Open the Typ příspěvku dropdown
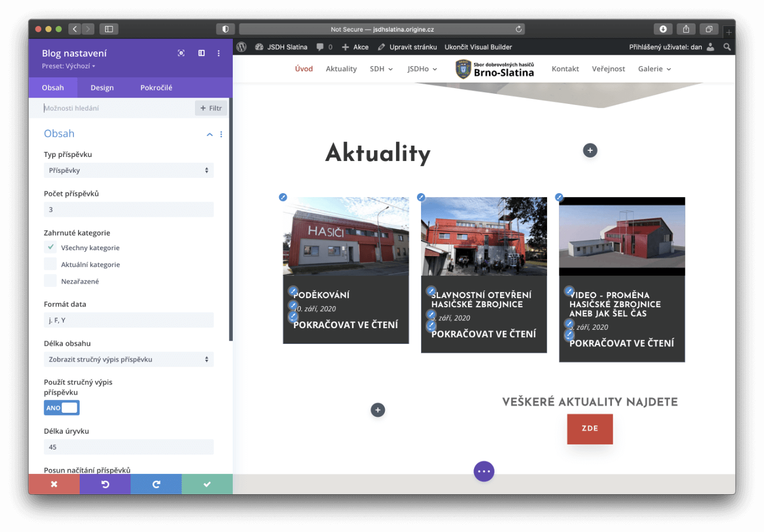Image resolution: width=764 pixels, height=532 pixels. (129, 171)
